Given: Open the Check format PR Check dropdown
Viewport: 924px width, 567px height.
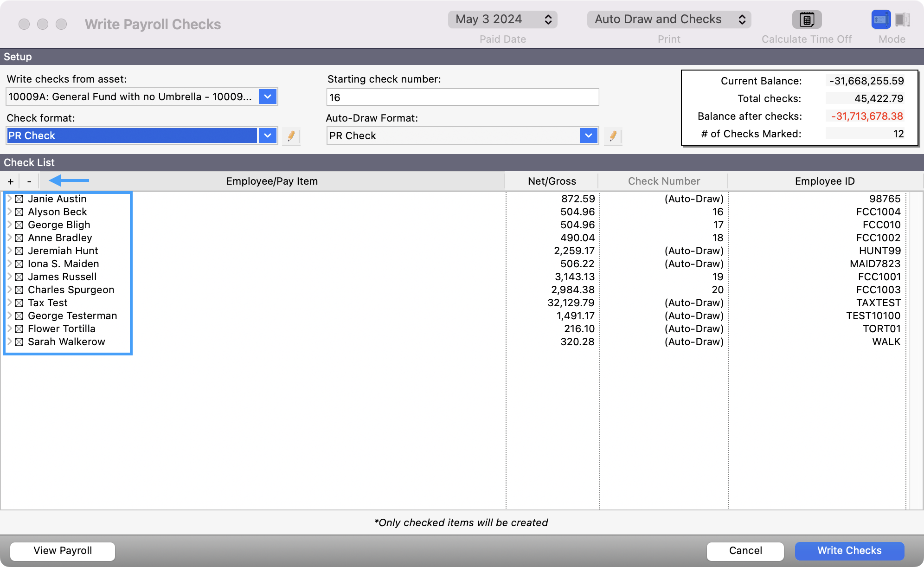Looking at the screenshot, I should point(268,135).
